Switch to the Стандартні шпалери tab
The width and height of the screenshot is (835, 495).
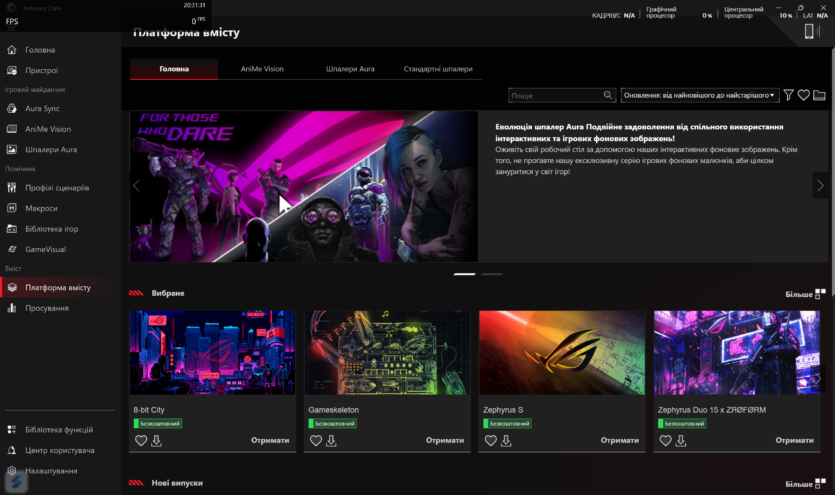[x=438, y=69]
